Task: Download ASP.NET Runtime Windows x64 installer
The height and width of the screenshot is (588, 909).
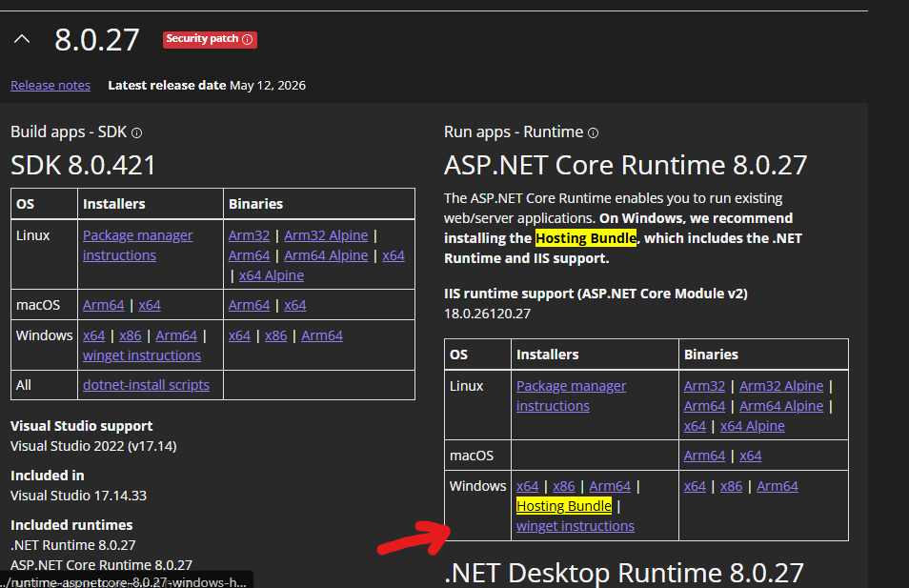Action: (x=528, y=486)
